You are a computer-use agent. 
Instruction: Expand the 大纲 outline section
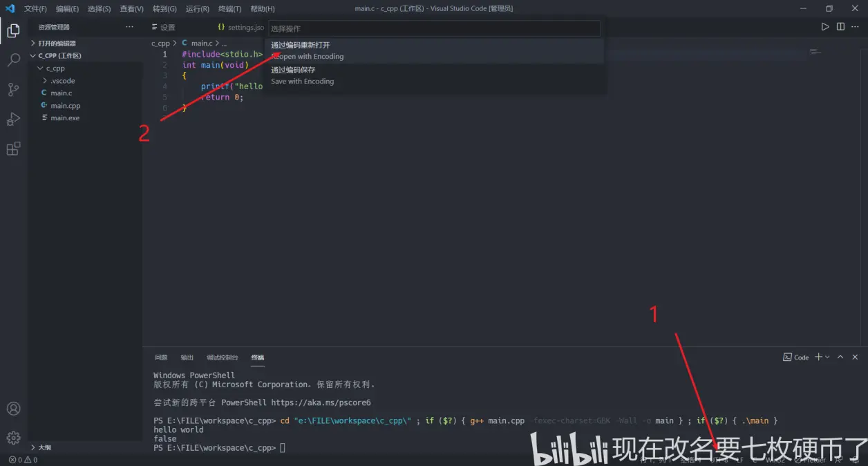44,447
